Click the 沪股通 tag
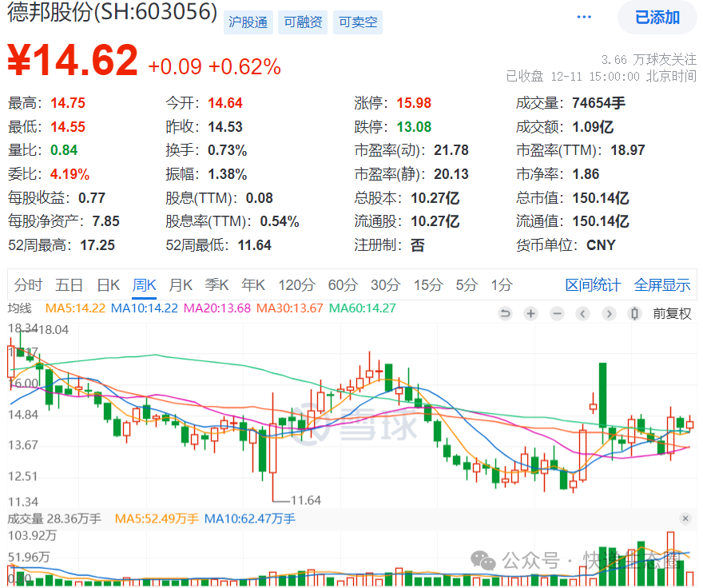Viewport: 703px width, 588px height. (x=248, y=22)
